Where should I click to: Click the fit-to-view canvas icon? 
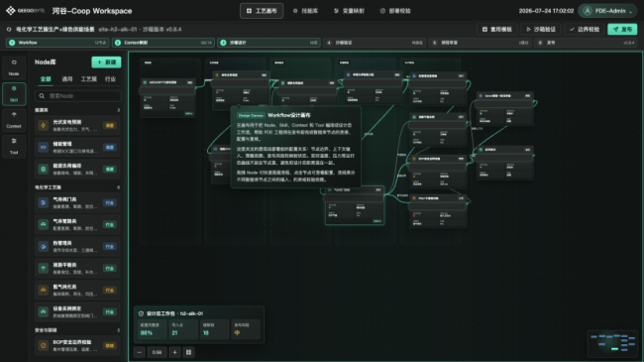188,352
